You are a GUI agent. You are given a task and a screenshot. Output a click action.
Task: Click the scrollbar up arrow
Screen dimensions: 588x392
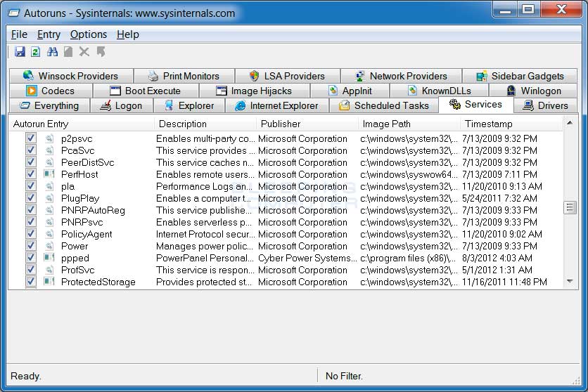(x=570, y=123)
